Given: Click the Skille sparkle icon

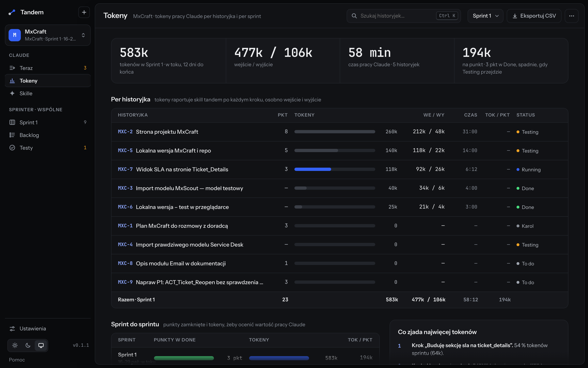Looking at the screenshot, I should 12,93.
